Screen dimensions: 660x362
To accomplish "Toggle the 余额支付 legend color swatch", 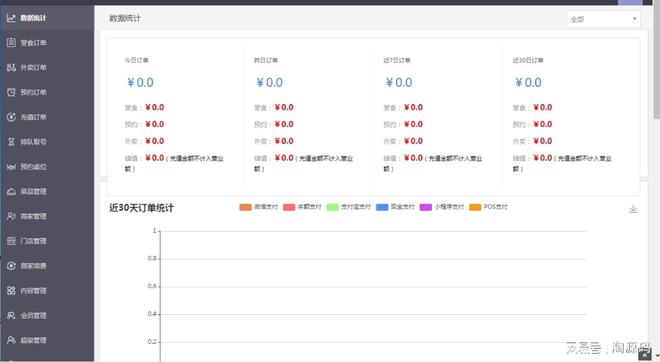I will [289, 207].
